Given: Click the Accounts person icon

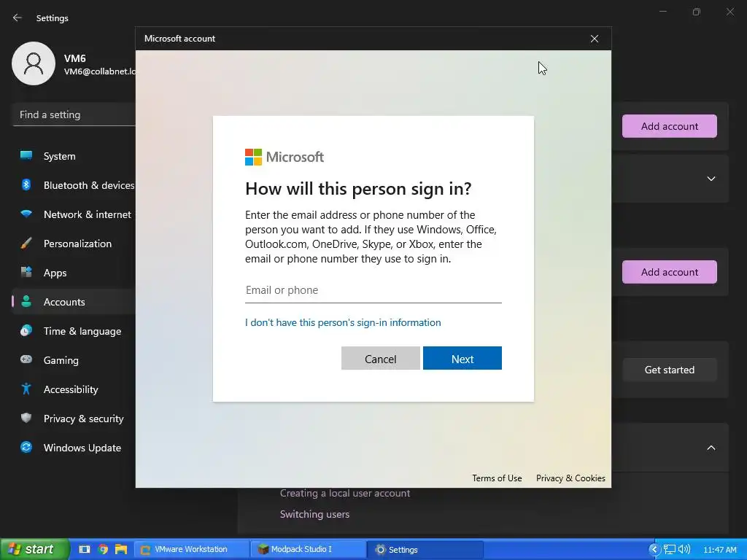Looking at the screenshot, I should click(26, 301).
